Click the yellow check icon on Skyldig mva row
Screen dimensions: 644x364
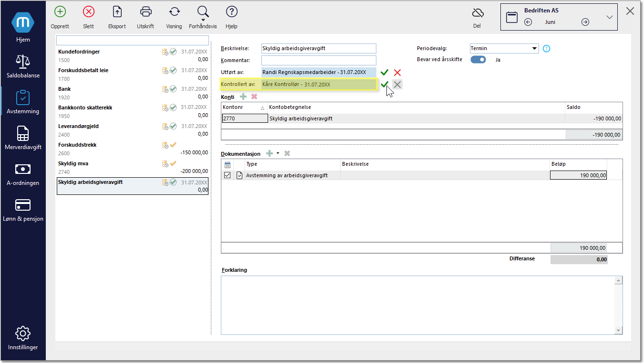coord(173,163)
